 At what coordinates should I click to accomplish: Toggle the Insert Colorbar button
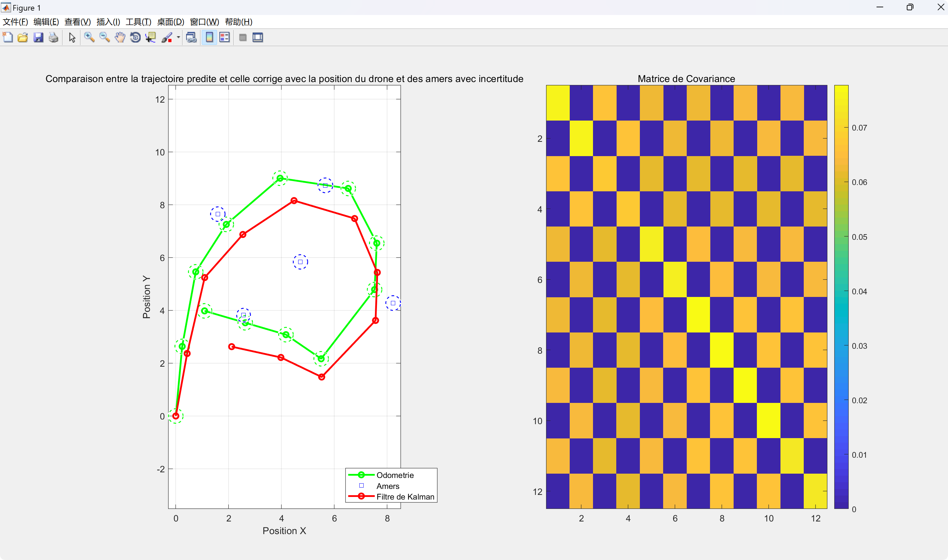pyautogui.click(x=209, y=37)
